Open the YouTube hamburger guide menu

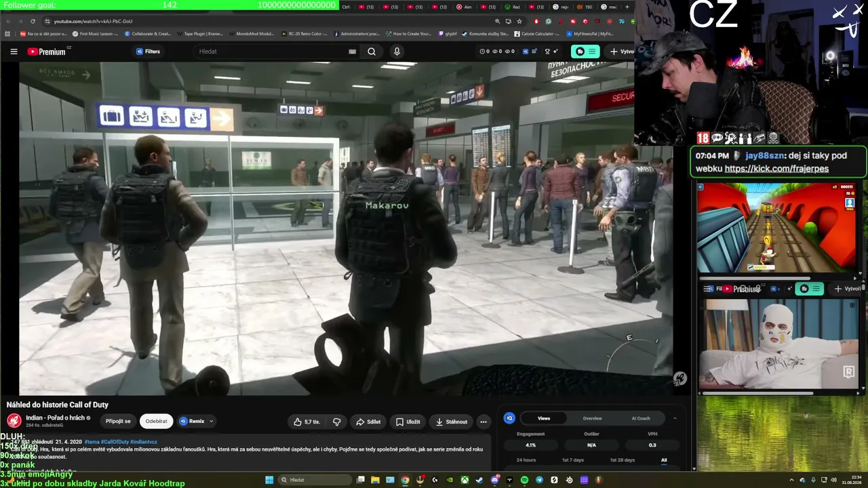coord(14,52)
